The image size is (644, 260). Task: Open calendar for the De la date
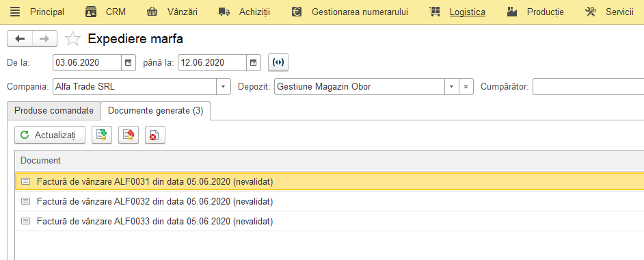pyautogui.click(x=128, y=63)
